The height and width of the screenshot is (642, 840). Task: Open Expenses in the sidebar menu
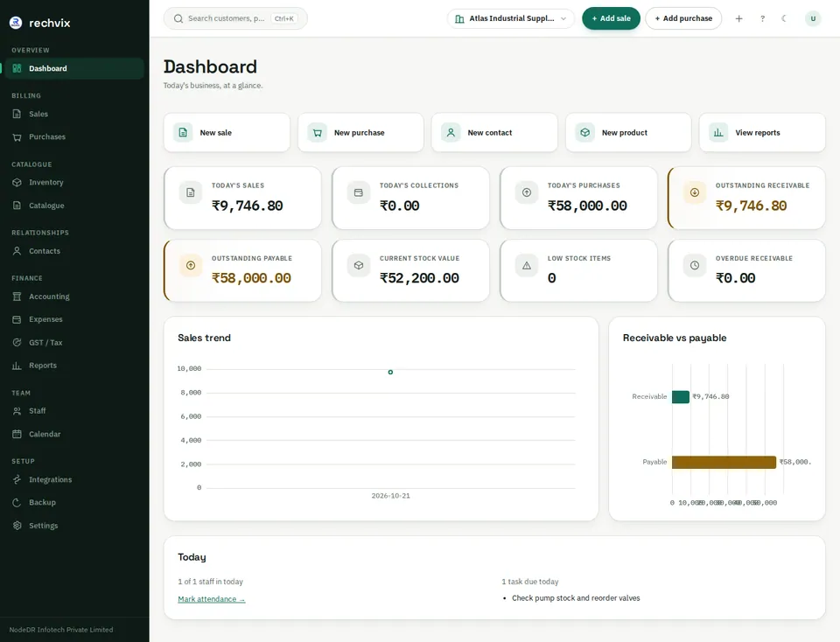click(74, 319)
